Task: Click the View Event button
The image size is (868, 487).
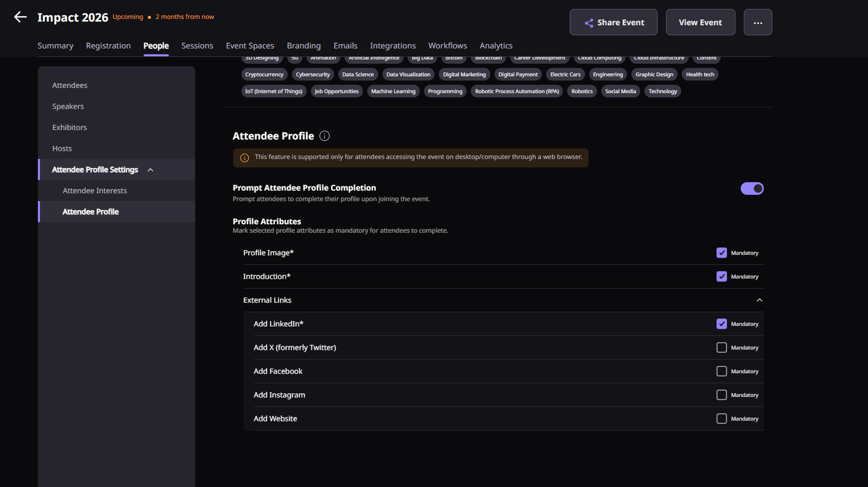Action: click(x=700, y=23)
